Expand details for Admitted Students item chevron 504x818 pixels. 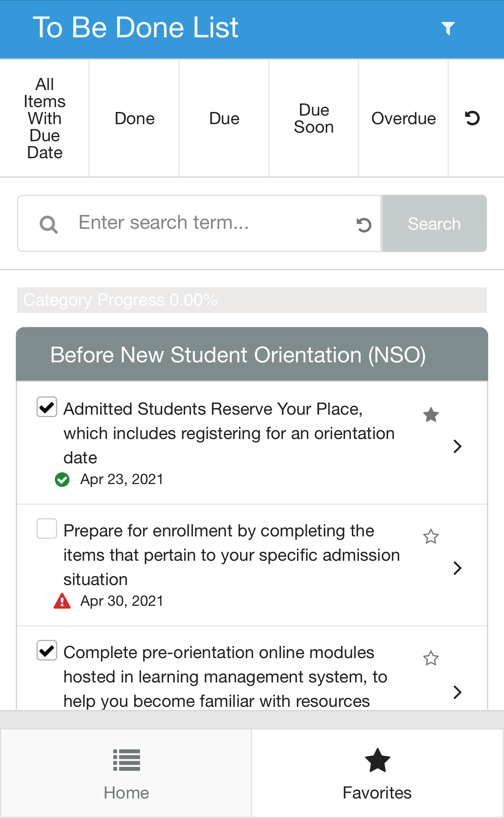[457, 446]
